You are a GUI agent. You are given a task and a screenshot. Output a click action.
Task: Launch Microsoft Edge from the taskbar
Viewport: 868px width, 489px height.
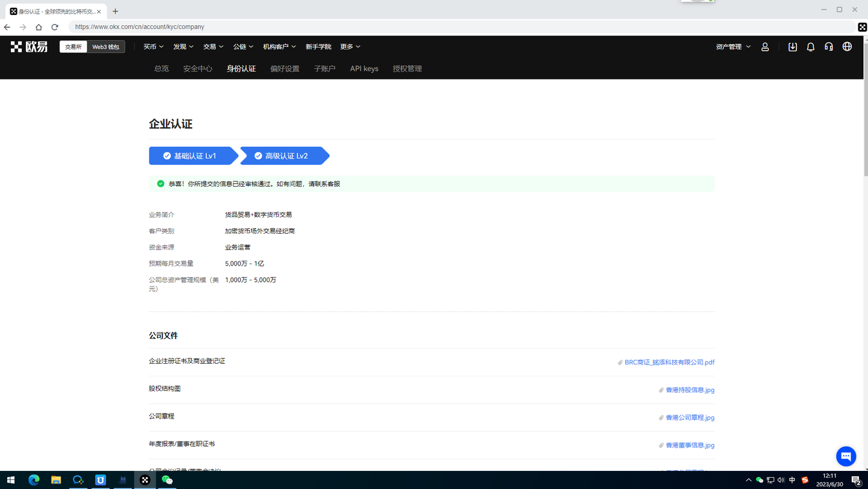pos(34,480)
